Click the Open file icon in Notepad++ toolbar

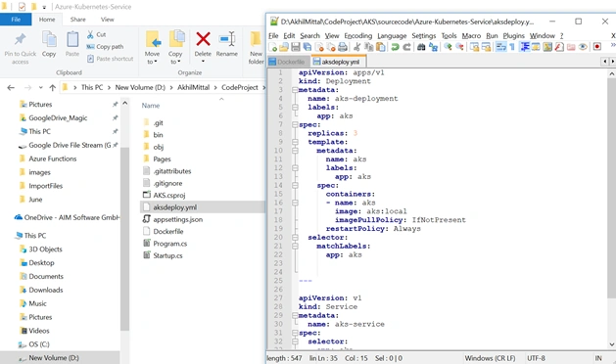tap(284, 47)
